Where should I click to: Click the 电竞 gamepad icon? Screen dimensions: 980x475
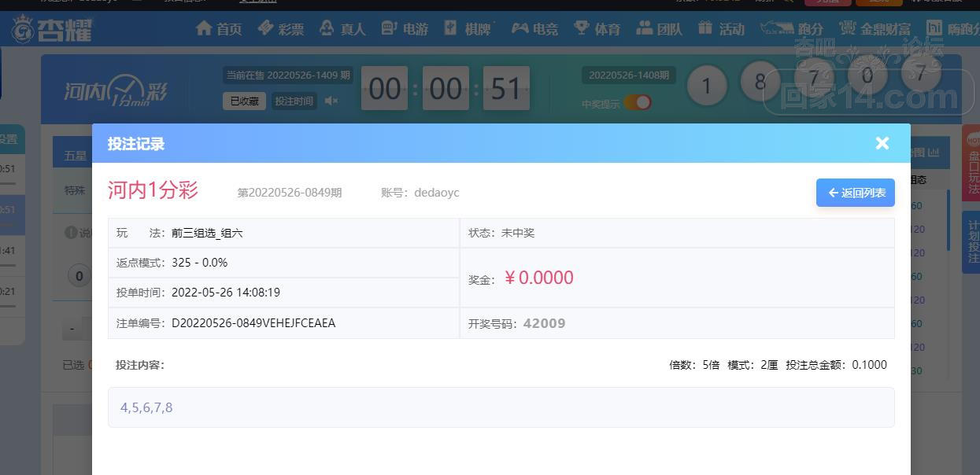pos(520,28)
